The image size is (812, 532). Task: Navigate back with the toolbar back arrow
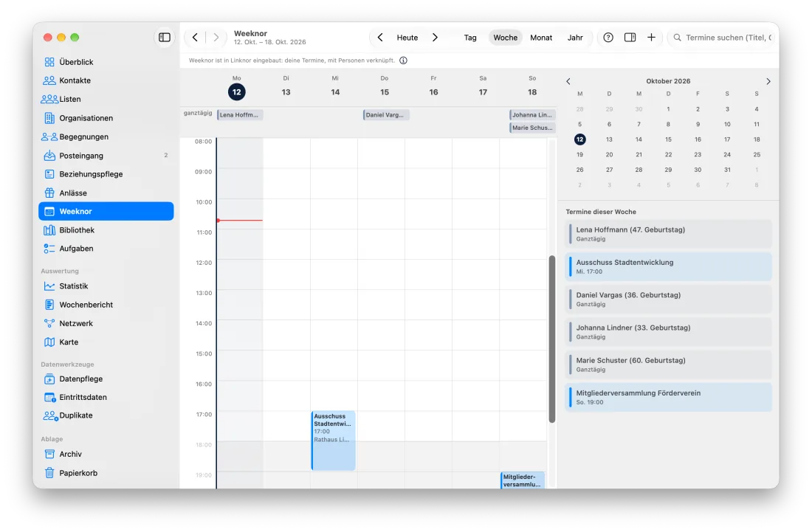coord(195,37)
